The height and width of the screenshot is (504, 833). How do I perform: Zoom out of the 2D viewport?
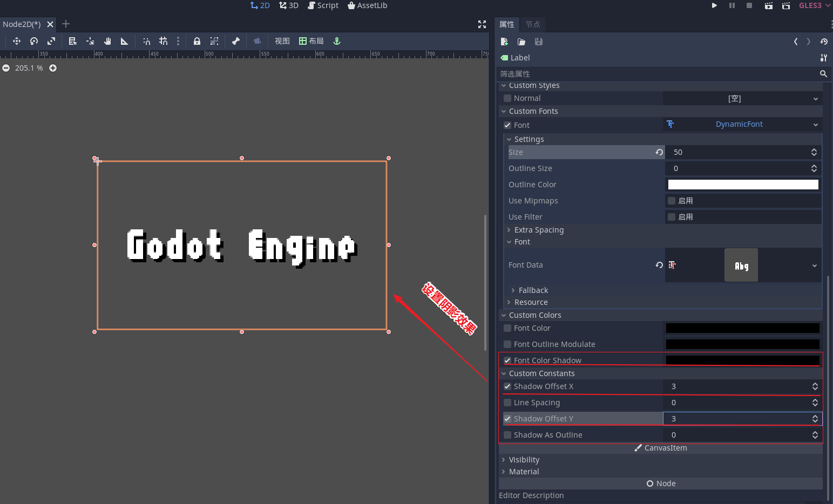click(x=6, y=68)
